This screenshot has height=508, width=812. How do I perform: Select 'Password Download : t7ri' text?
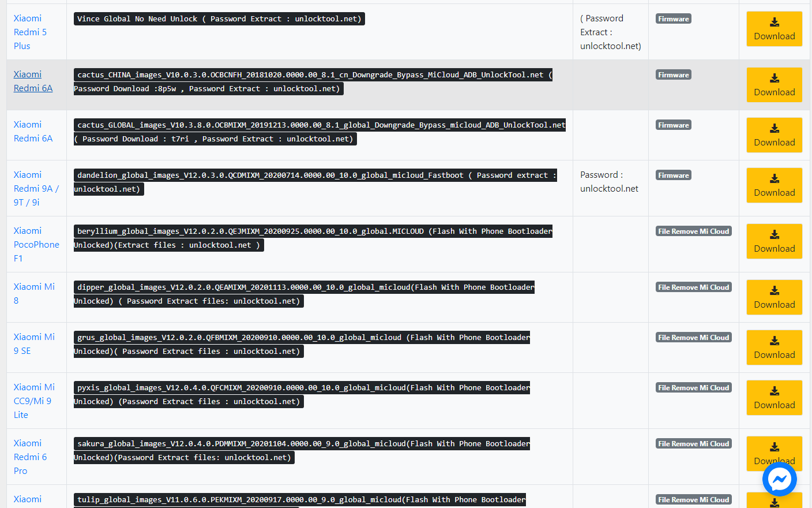pyautogui.click(x=136, y=139)
